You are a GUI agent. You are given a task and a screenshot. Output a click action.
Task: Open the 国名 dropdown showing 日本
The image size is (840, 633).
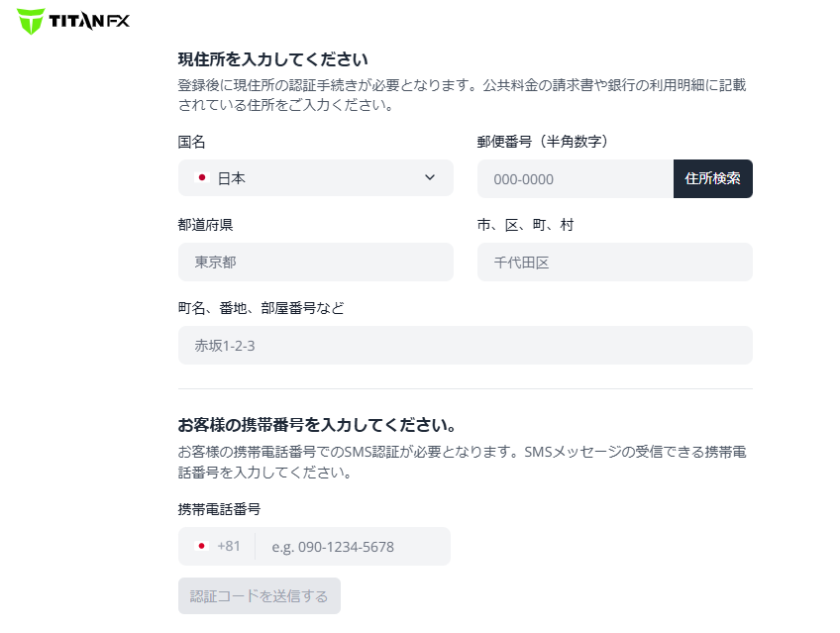coord(315,178)
